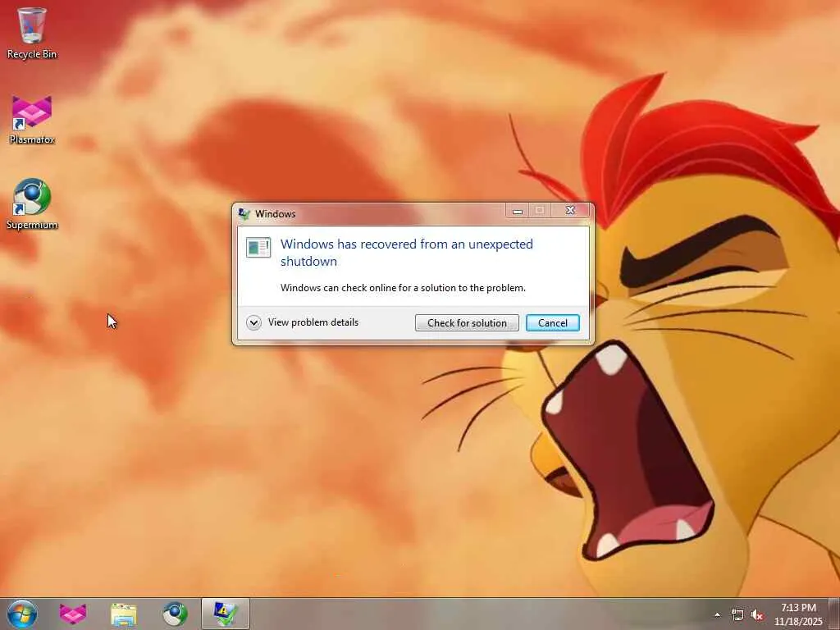Image resolution: width=840 pixels, height=630 pixels.
Task: Open the Windows Start menu orb
Action: (x=22, y=614)
